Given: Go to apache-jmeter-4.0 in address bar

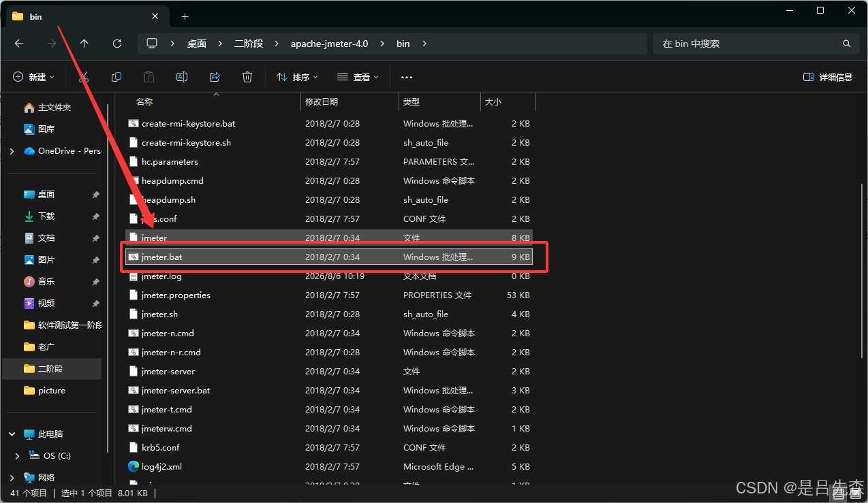Looking at the screenshot, I should [x=329, y=44].
